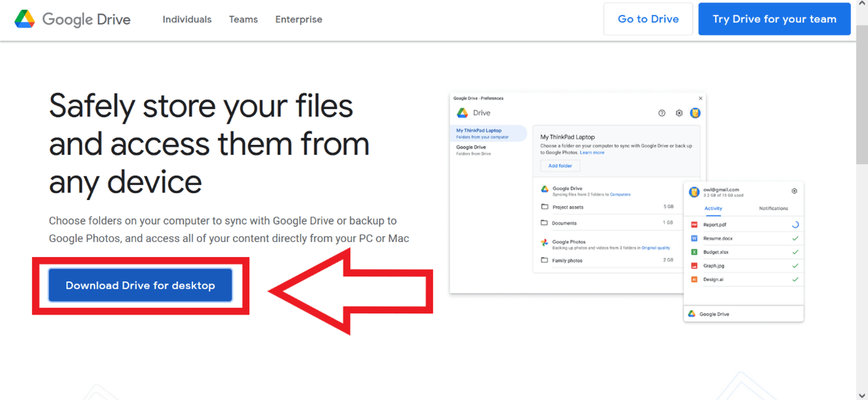Click the Google Drive icon at popup bottom
Screen dimensions: 868x400
tap(691, 313)
